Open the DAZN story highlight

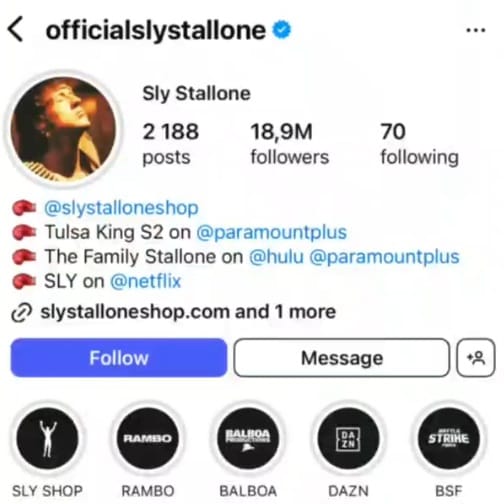coord(348,438)
